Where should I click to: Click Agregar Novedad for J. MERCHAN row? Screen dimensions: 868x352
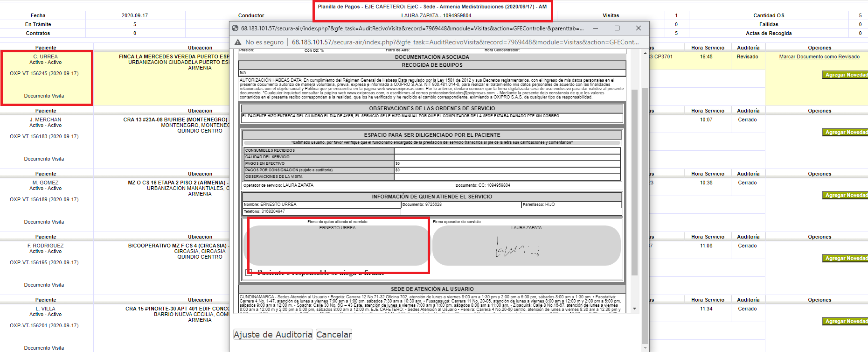(x=845, y=132)
